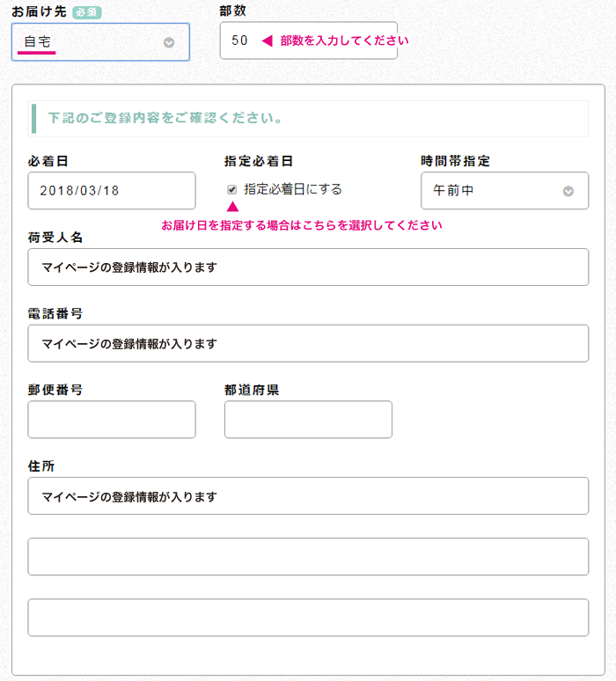Screen dimensions: 616x681
Task: Click the 必着日 date field 2018/03/18
Action: point(112,191)
